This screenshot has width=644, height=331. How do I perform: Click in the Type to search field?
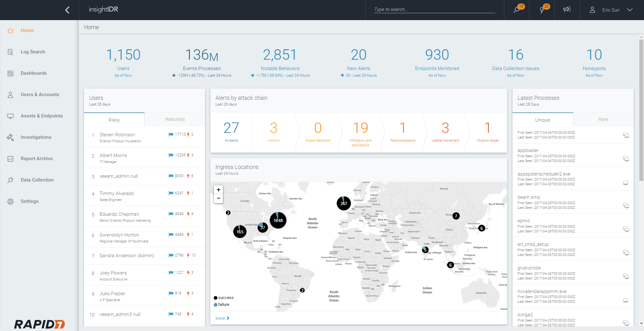434,9
